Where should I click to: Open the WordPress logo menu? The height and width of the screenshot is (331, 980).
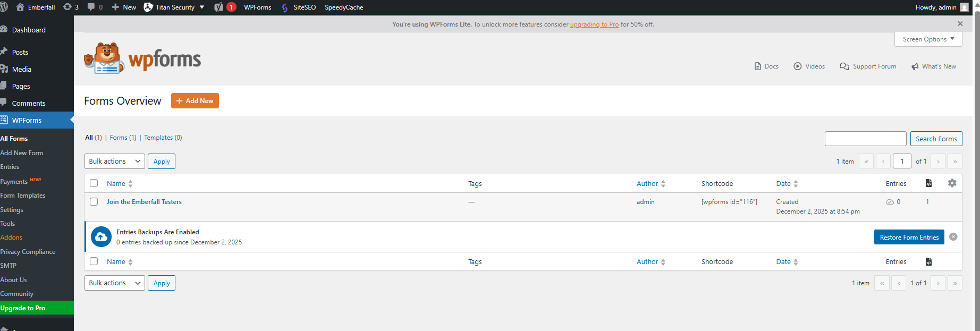[x=4, y=7]
